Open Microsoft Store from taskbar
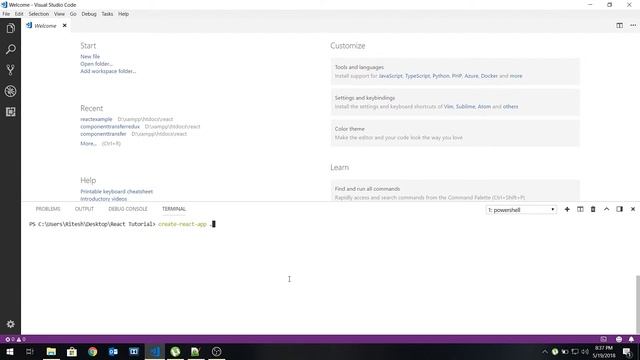This screenshot has height=360, width=640. 72,351
